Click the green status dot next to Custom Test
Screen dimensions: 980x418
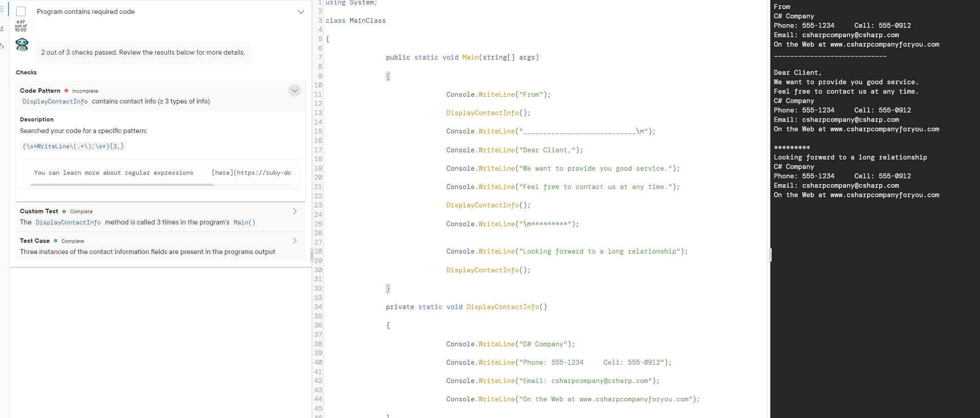pyautogui.click(x=63, y=211)
